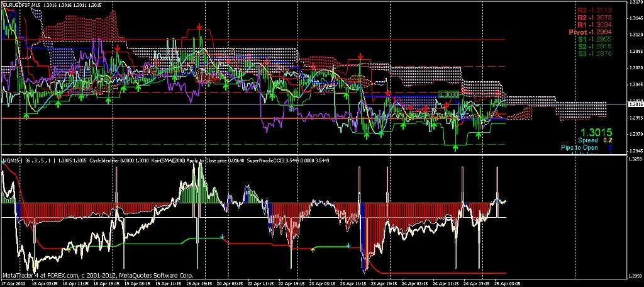
Task: Click the cyan arrow in the lower indicator window
Action: coord(222,237)
